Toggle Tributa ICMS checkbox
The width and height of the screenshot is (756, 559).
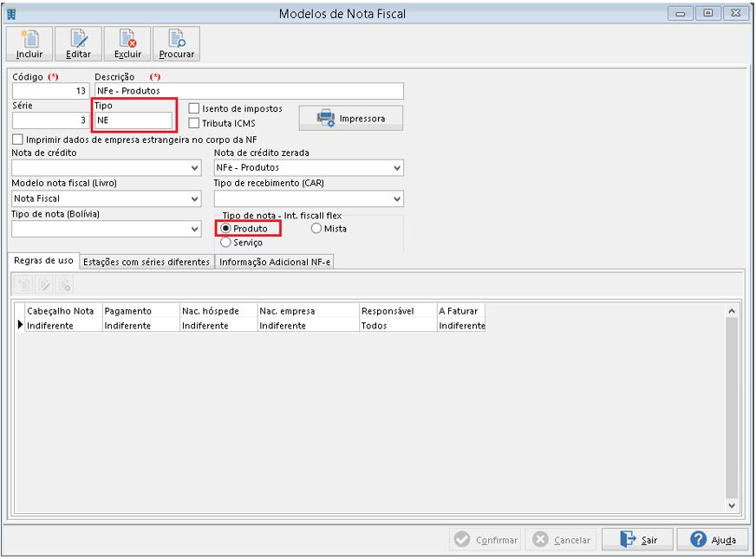coord(194,123)
